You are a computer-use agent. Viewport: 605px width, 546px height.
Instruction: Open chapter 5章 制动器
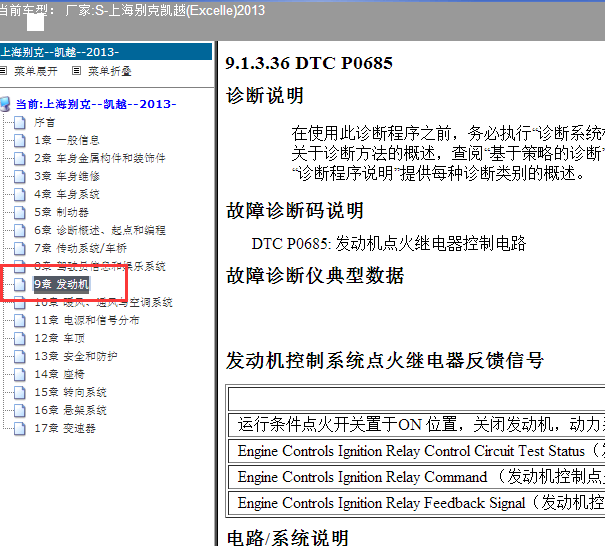point(61,212)
